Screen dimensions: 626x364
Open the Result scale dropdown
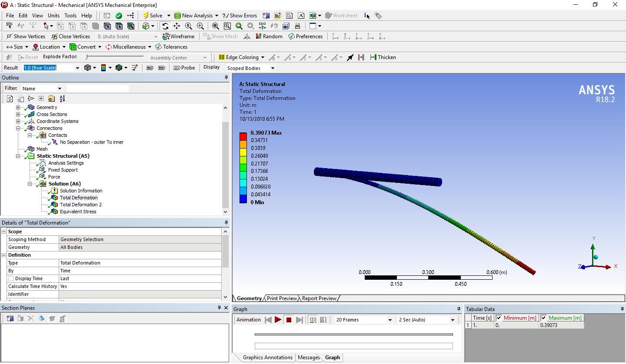(x=77, y=68)
